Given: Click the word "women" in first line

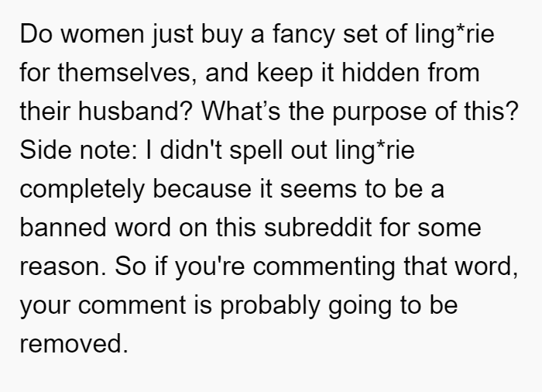Looking at the screenshot, I should (x=102, y=34).
